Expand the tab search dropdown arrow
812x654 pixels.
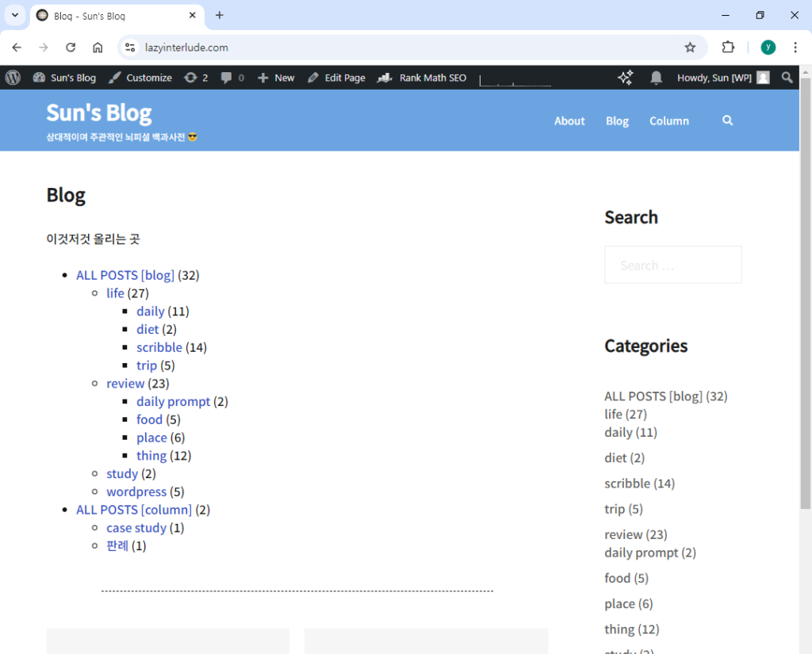(x=14, y=15)
